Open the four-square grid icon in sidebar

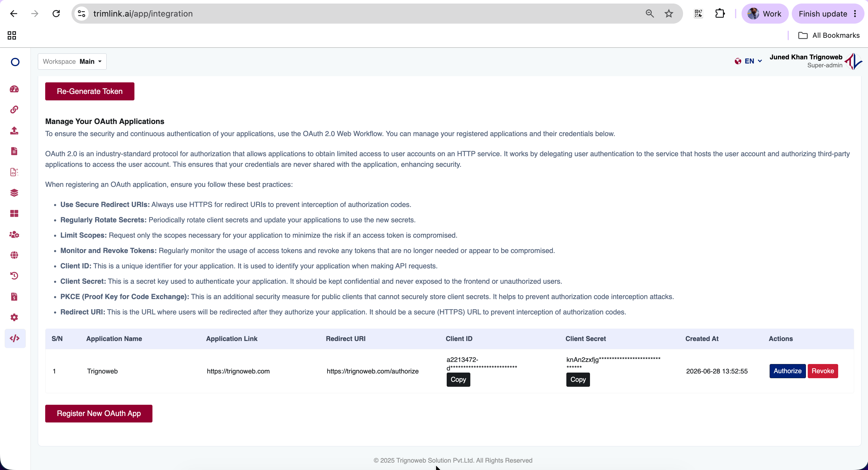(14, 213)
